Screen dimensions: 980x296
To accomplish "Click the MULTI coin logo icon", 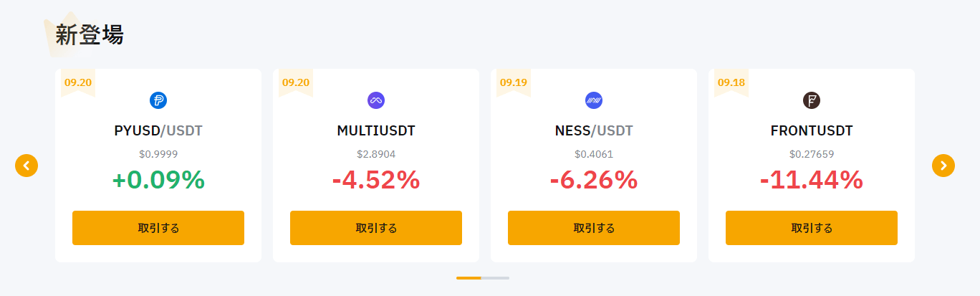I will tap(376, 100).
